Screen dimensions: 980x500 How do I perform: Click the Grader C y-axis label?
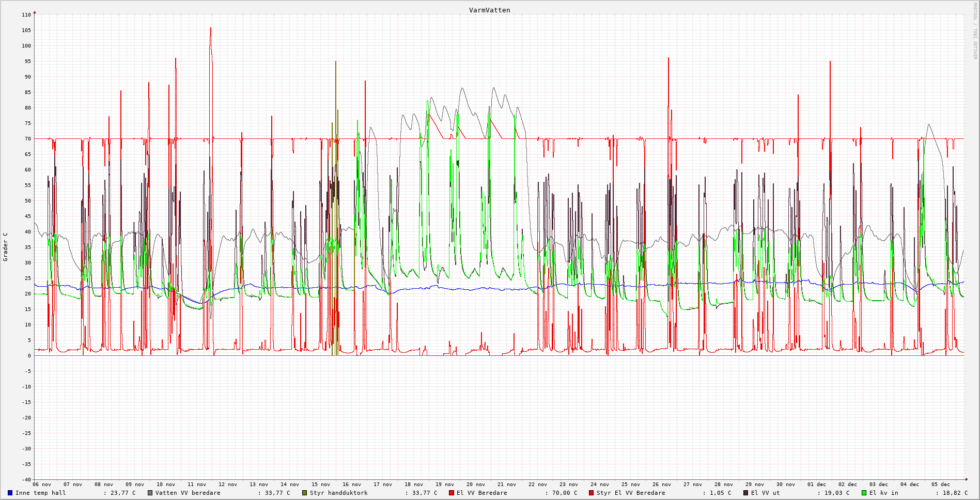click(6, 247)
